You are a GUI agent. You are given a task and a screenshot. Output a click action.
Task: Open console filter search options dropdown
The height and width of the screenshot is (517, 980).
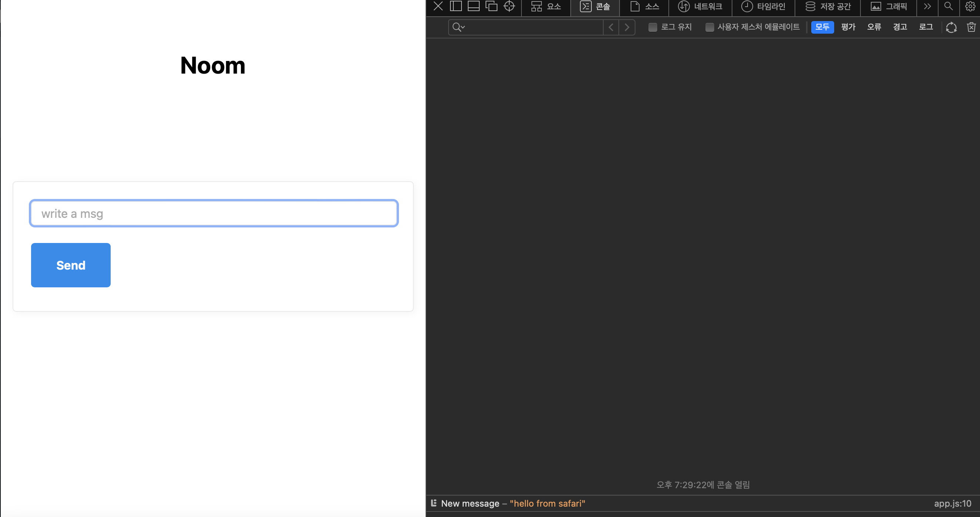[459, 27]
